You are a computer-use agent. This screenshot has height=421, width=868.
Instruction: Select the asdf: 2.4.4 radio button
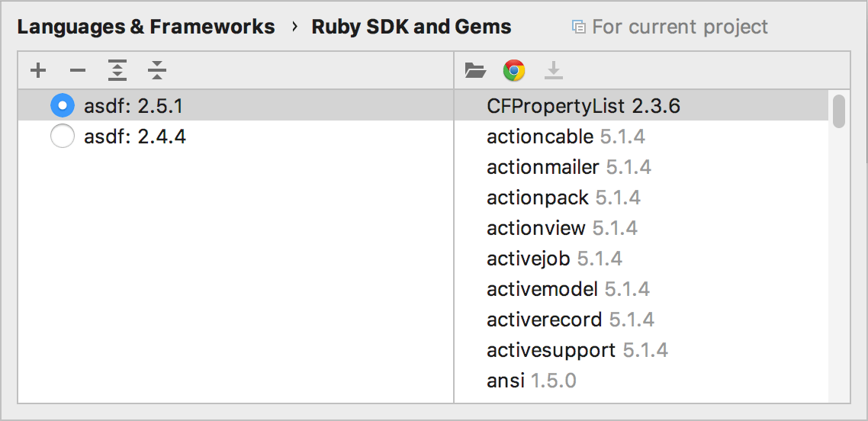(62, 137)
